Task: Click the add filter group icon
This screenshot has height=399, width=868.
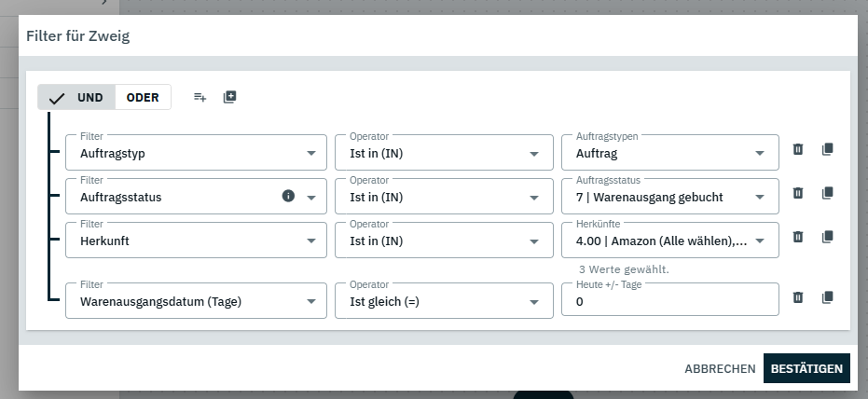Action: (x=230, y=97)
